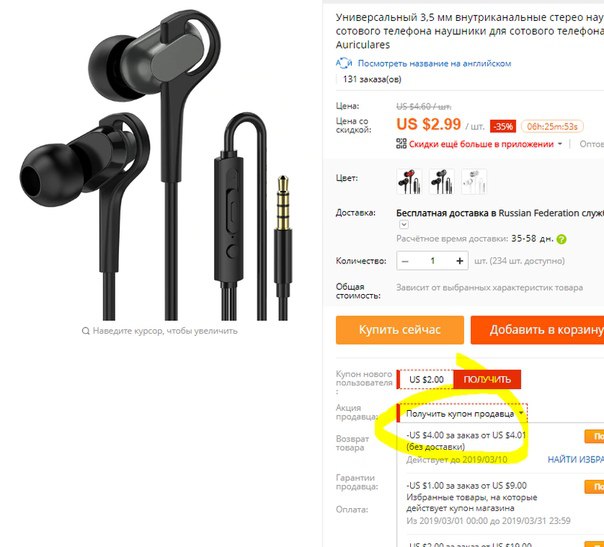This screenshot has height=547, width=604.
Task: Expand the app discounts dropdown arrow
Action: tap(560, 144)
